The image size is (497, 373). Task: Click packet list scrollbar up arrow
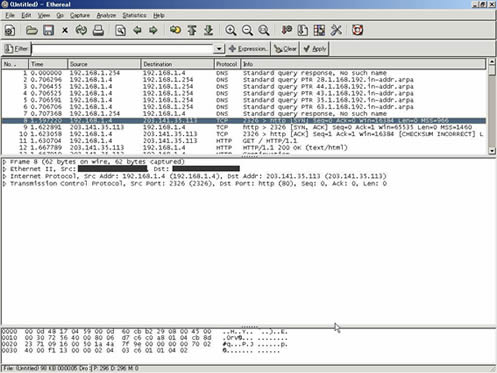(x=492, y=62)
